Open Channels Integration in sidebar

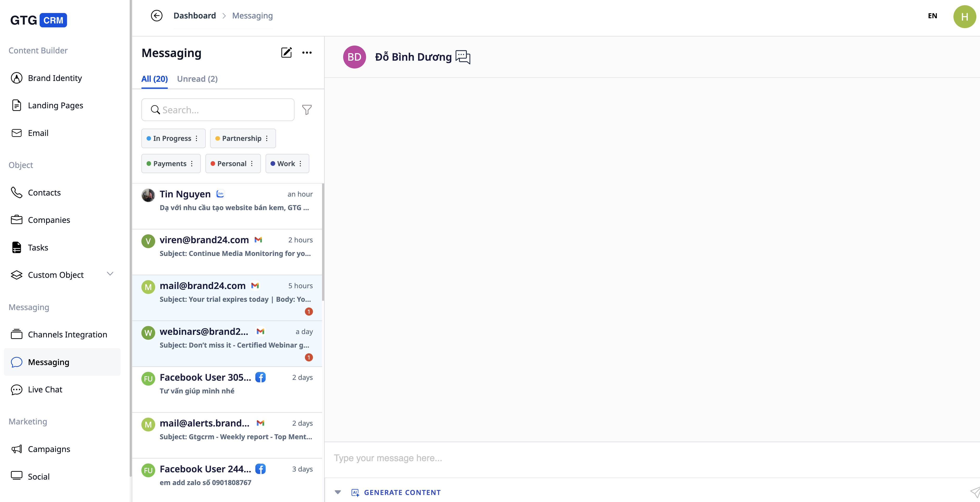click(67, 334)
